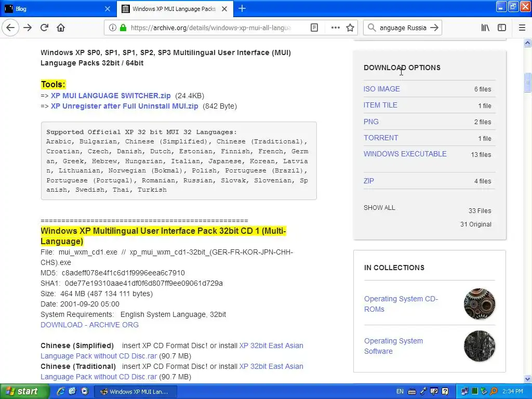This screenshot has width=532, height=399.
Task: Click the vertical scrollbar thumb
Action: click(x=528, y=83)
